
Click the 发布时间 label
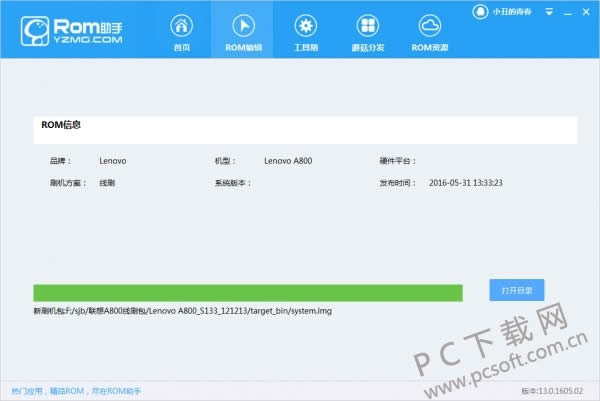tap(397, 183)
